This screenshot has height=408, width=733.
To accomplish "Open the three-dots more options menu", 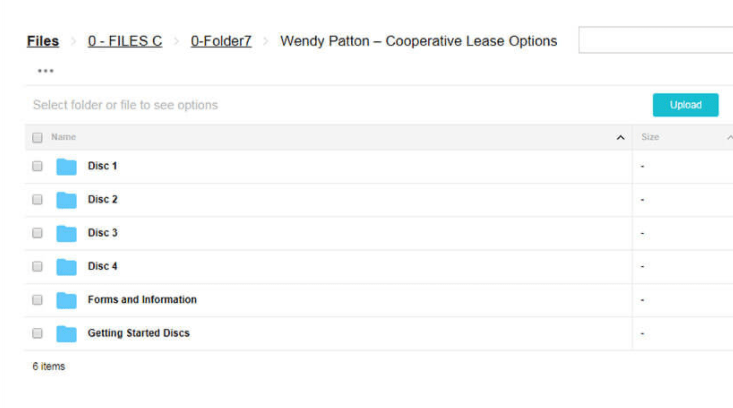I will click(46, 71).
